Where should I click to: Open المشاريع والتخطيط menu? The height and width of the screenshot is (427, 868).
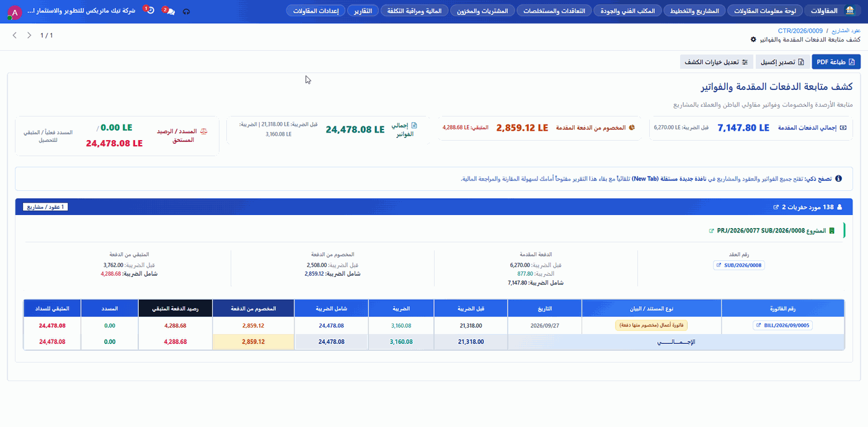(x=694, y=11)
